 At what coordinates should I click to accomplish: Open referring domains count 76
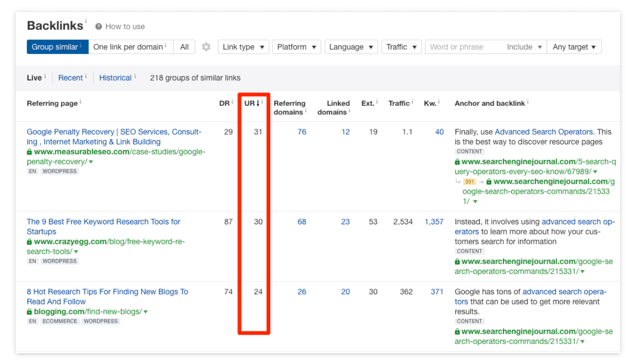pos(302,132)
